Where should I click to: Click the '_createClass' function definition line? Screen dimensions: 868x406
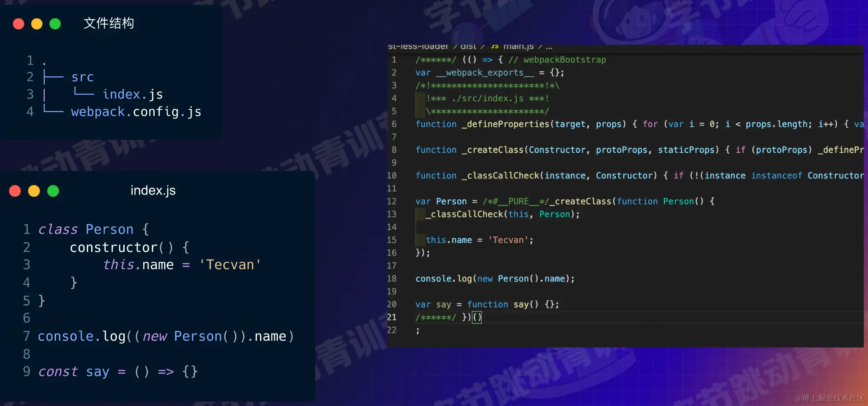(639, 150)
